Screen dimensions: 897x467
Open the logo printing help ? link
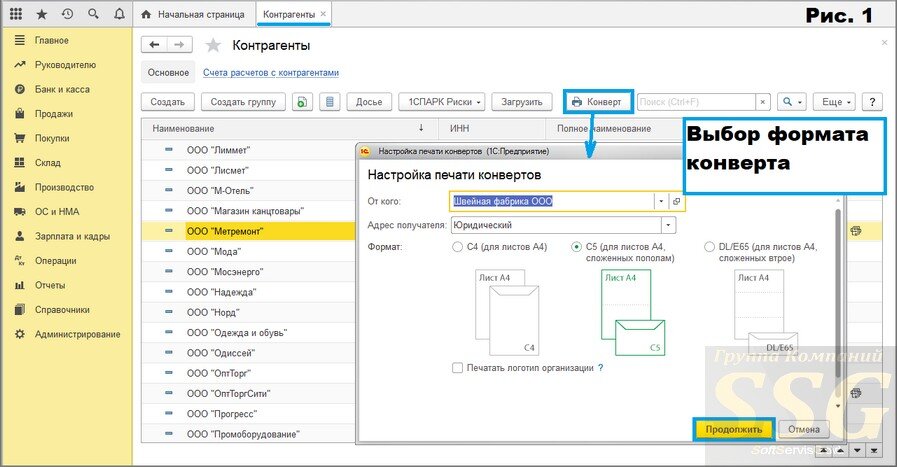(x=601, y=368)
